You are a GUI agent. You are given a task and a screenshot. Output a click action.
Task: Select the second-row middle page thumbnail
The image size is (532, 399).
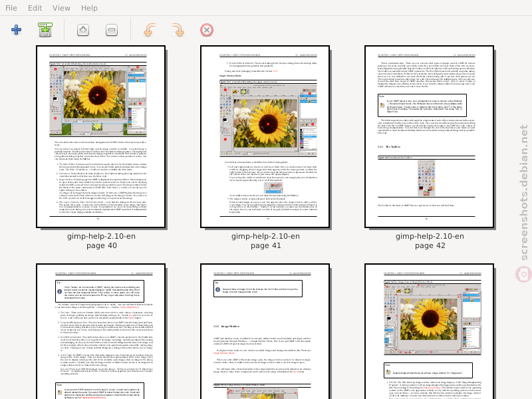(x=265, y=331)
